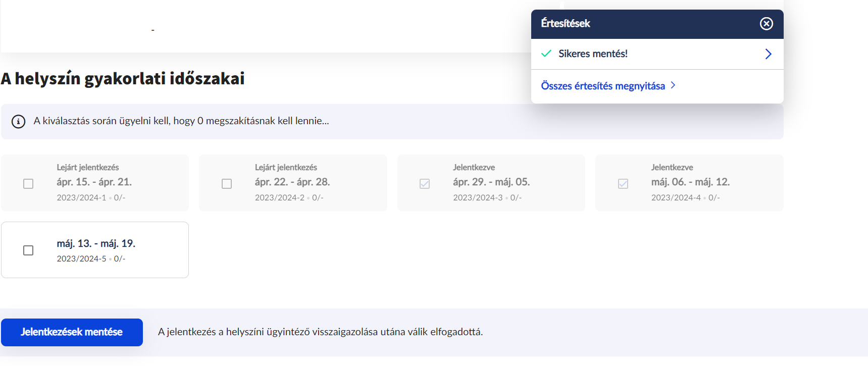Screen dimensions: 868x366
Task: Click the Értesítések panel header title
Action: pos(565,24)
